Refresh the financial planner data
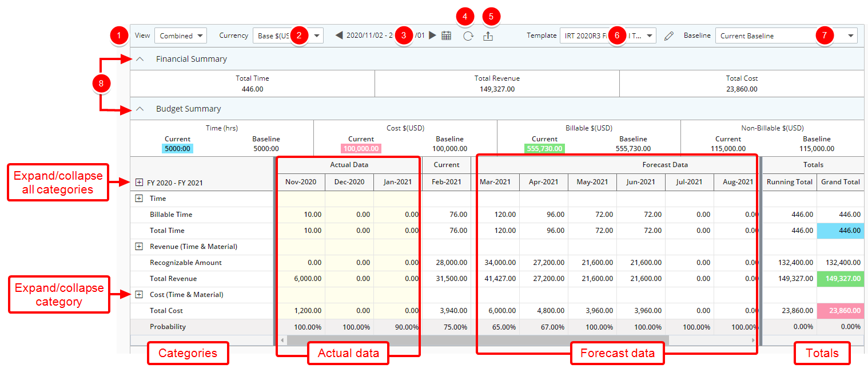 coord(468,35)
